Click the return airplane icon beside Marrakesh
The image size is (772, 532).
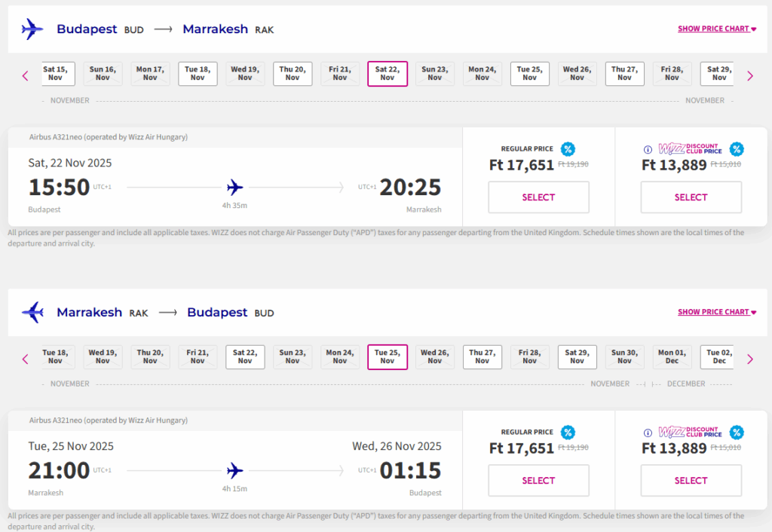pyautogui.click(x=32, y=312)
